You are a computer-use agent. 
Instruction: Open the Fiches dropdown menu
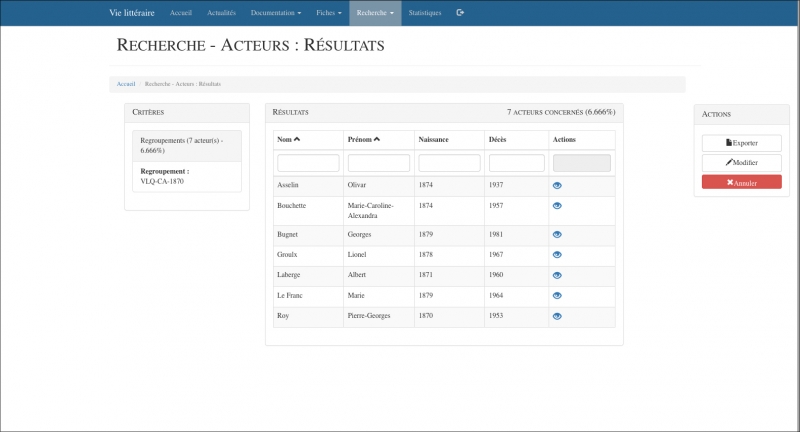point(328,13)
